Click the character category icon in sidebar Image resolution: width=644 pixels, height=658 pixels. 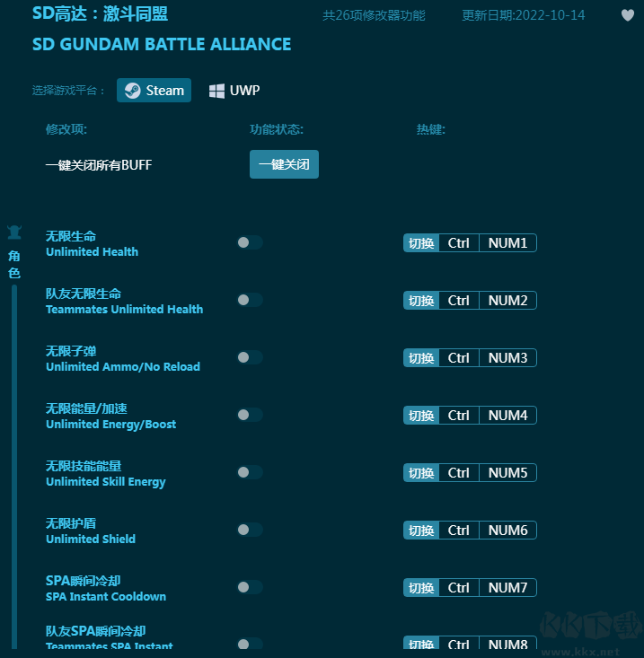13,232
